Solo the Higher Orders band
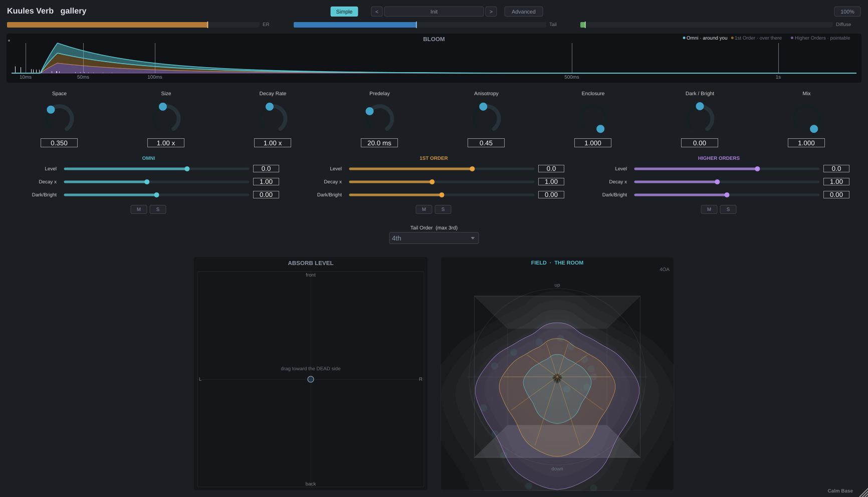 728,209
